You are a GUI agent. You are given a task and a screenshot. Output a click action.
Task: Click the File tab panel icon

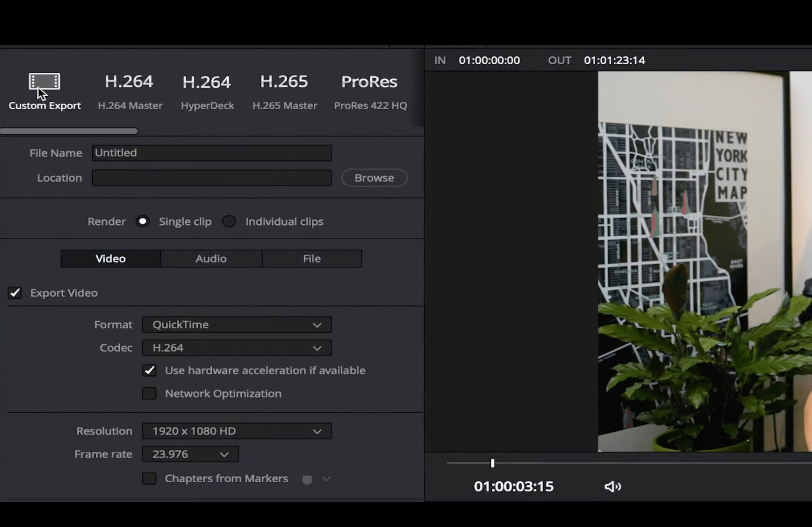point(312,258)
